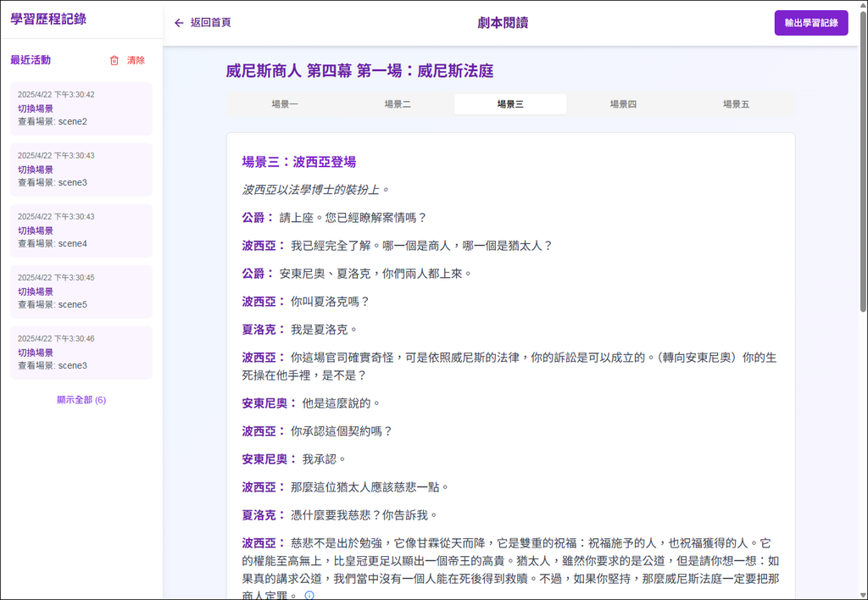Open the info icon after 商人定罪
868x600 pixels.
tap(309, 595)
